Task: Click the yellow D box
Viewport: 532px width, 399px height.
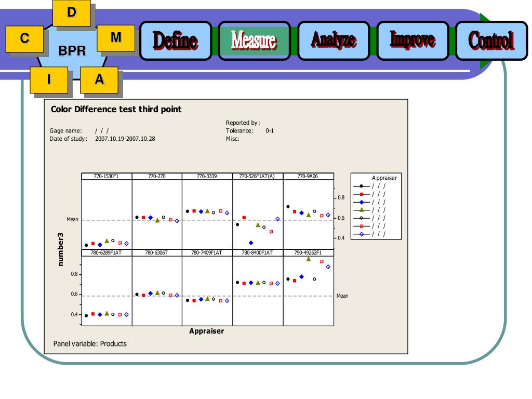Action: click(x=72, y=13)
